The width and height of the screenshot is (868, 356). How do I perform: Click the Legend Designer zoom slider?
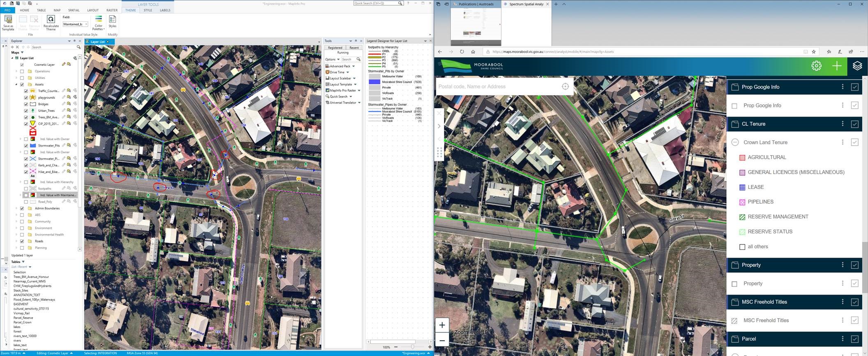click(412, 347)
